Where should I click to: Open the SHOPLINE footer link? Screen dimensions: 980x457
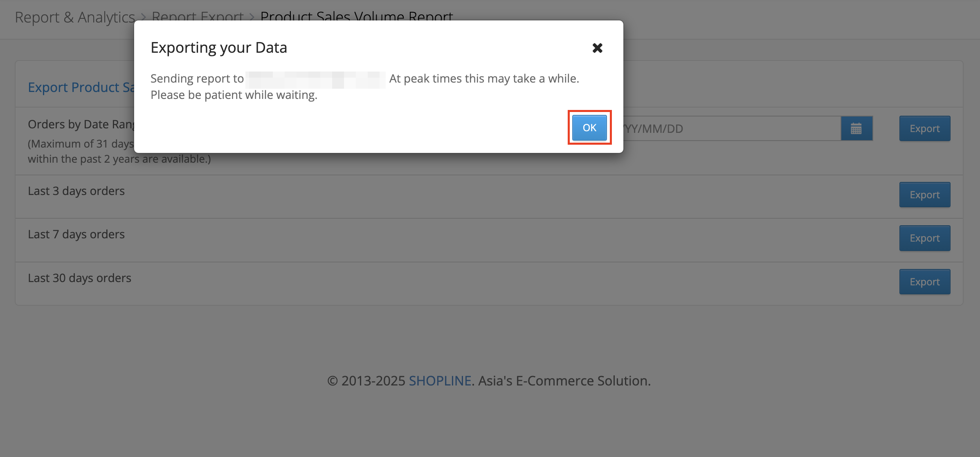440,381
